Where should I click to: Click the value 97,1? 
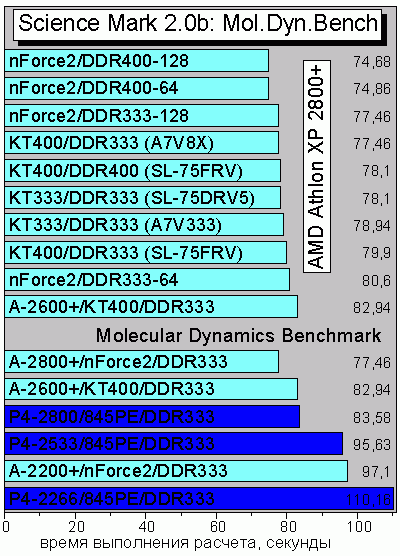pyautogui.click(x=376, y=472)
